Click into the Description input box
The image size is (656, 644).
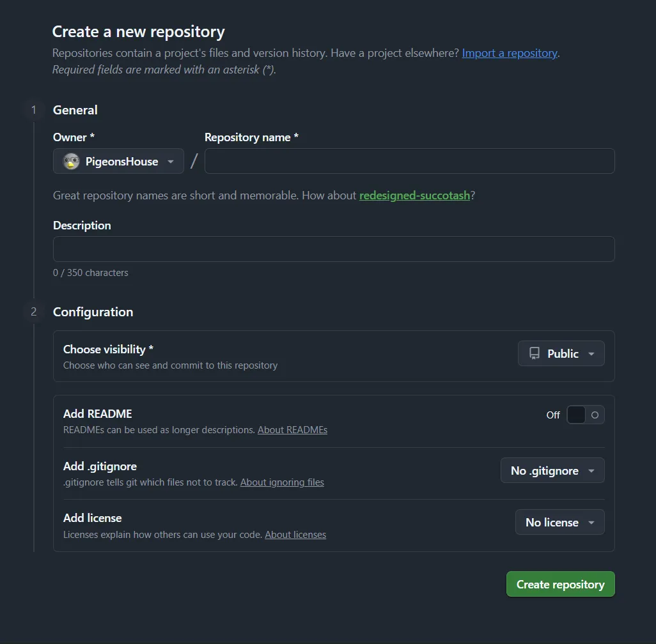tap(334, 249)
